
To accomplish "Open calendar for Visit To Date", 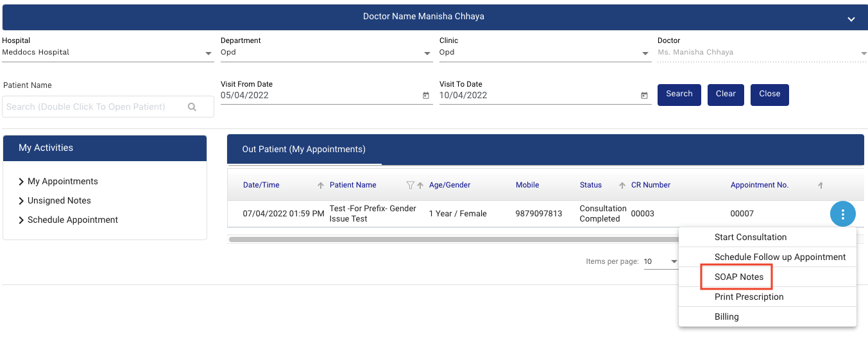I will 644,96.
